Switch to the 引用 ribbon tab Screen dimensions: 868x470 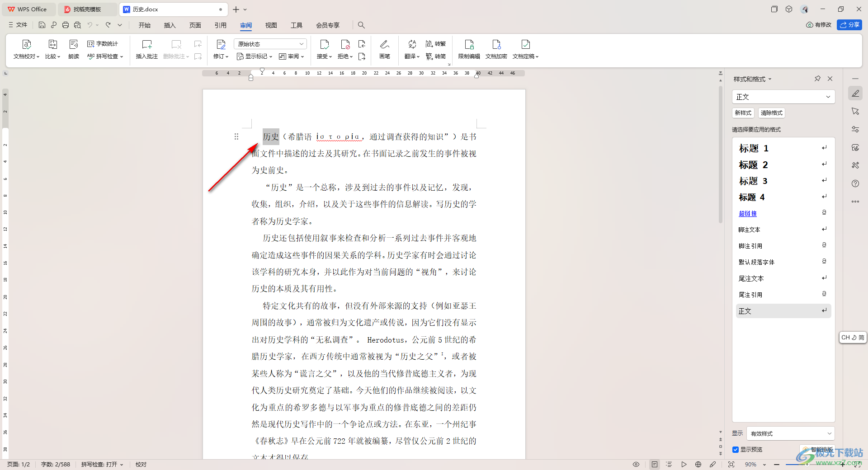click(221, 25)
